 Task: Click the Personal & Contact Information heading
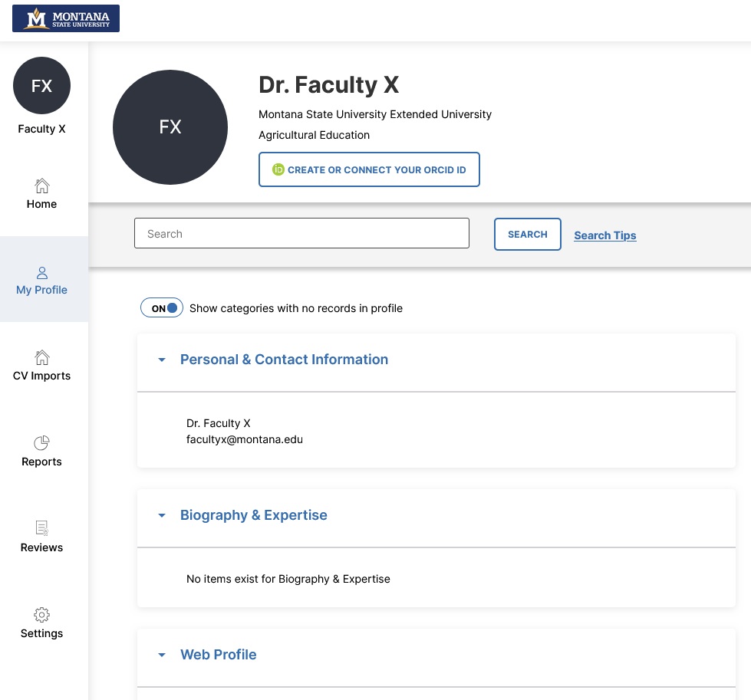[x=284, y=359]
